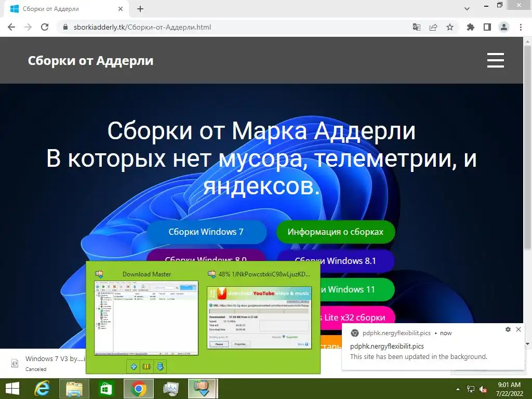Open Информация о сборках button

pyautogui.click(x=336, y=232)
